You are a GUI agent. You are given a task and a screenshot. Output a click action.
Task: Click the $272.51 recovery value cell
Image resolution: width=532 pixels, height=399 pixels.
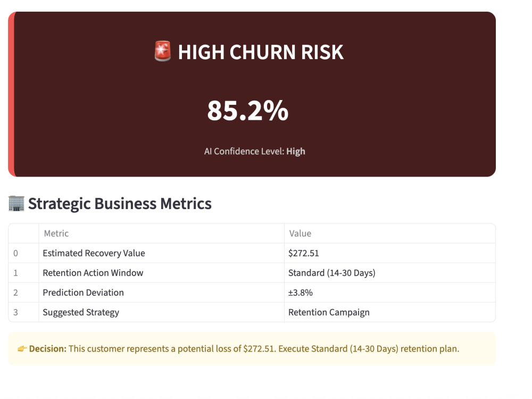pos(304,253)
